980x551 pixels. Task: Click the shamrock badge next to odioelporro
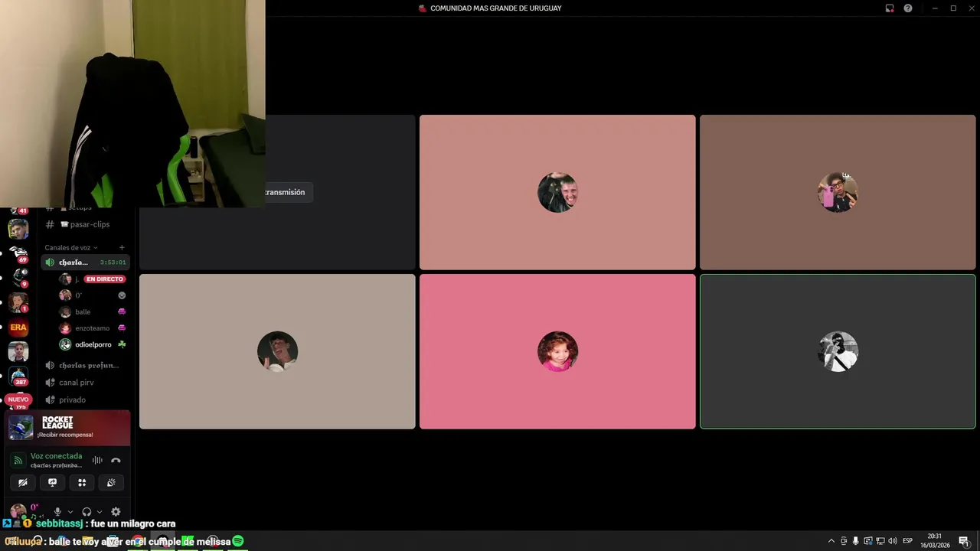[122, 344]
